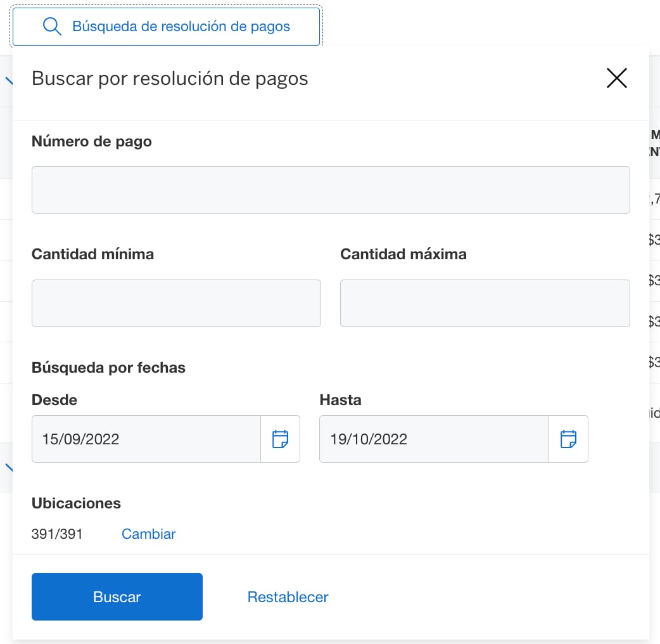Click the X to close the search dialog

(616, 78)
